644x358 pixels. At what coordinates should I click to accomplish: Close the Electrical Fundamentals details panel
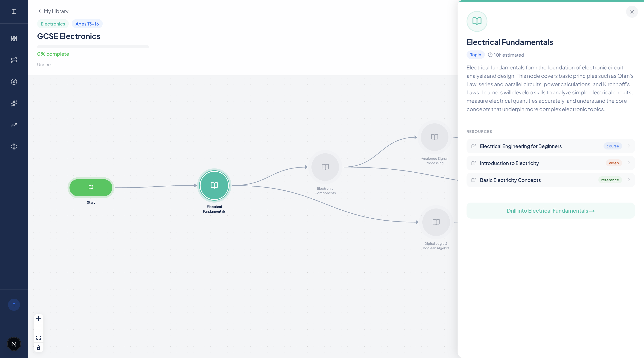coord(632,12)
